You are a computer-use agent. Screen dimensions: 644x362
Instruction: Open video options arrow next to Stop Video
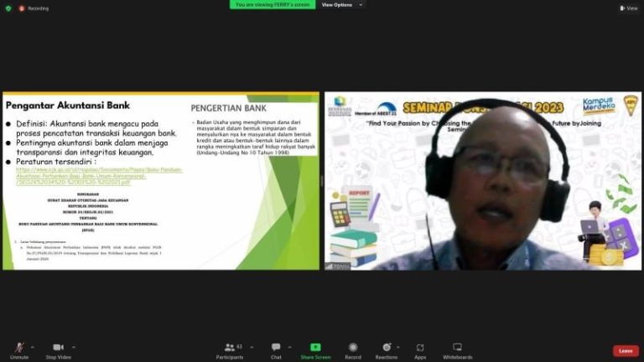pyautogui.click(x=74, y=347)
